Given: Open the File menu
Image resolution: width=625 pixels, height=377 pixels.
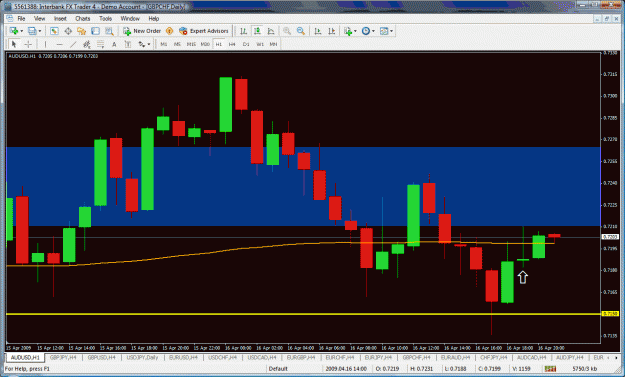Looking at the screenshot, I should click(21, 18).
